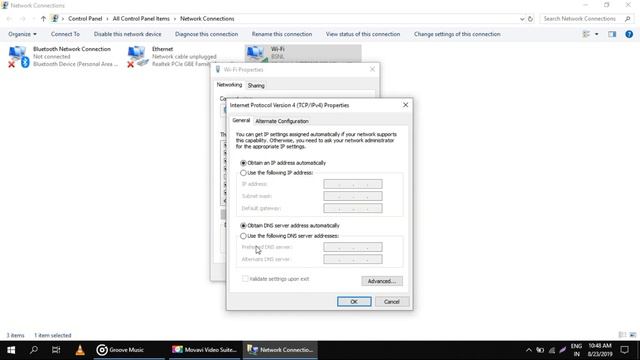Open the Action Center notifications icon
640x360 pixels.
point(624,350)
